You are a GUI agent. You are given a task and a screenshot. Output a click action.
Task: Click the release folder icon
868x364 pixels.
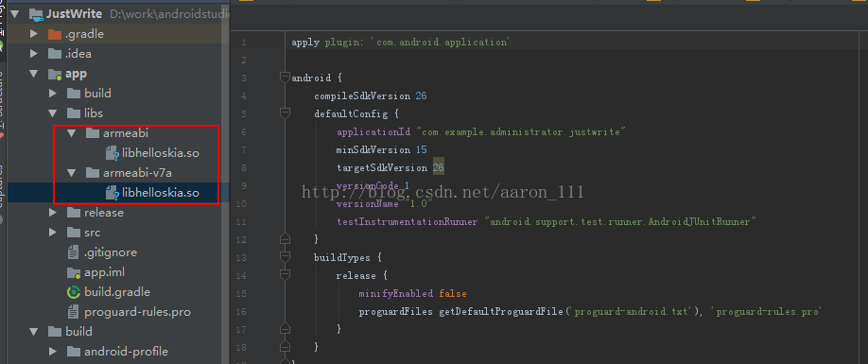pyautogui.click(x=74, y=213)
